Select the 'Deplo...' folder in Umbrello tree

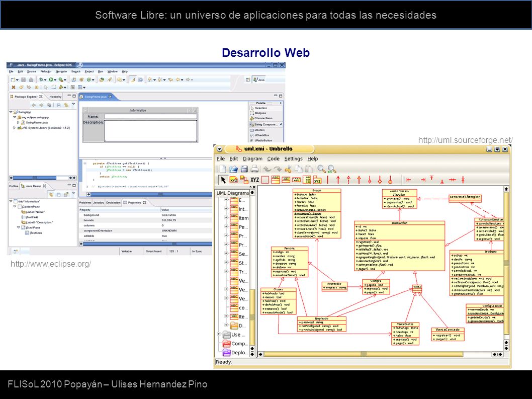[x=235, y=353]
